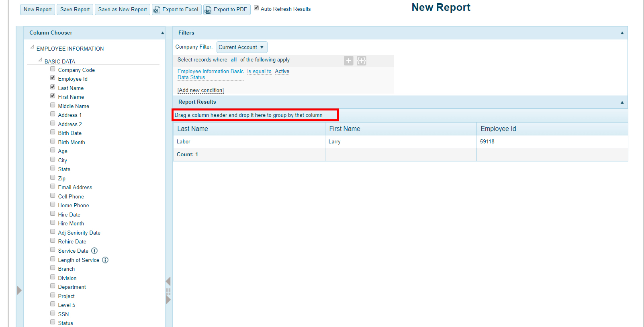Click the Add new condition link
Viewport: 644px width, 327px height.
click(200, 90)
